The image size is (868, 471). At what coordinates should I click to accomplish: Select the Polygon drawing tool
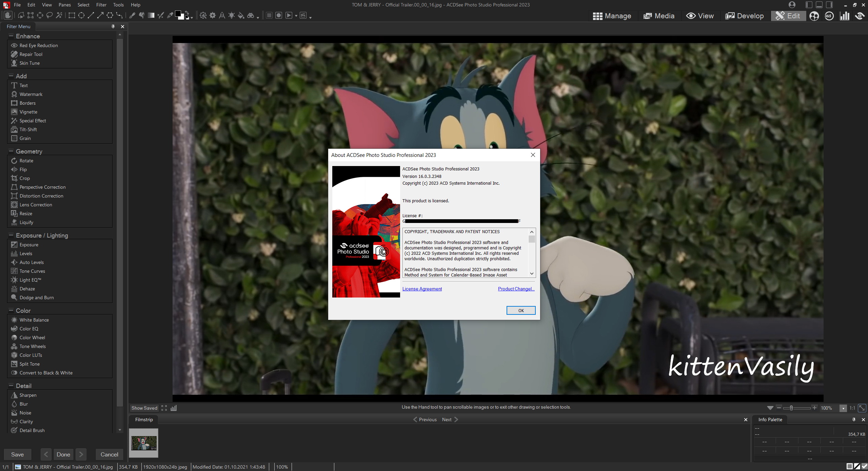point(110,15)
